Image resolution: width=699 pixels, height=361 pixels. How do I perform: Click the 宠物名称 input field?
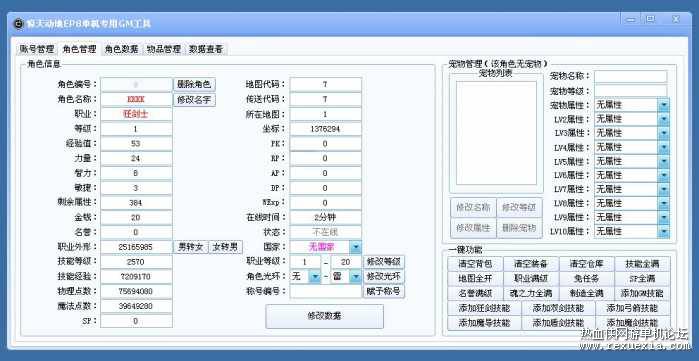(631, 77)
